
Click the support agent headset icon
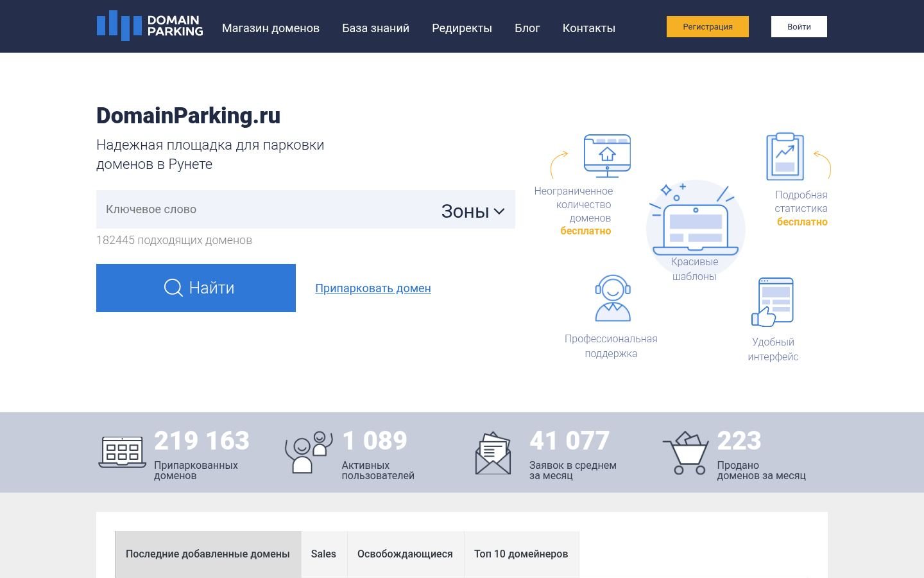click(x=613, y=298)
